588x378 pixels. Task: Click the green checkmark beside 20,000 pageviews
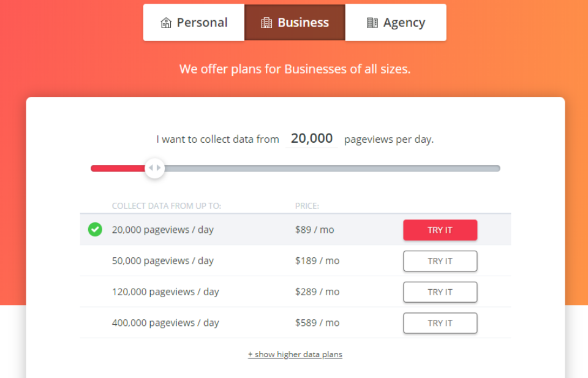click(x=95, y=230)
